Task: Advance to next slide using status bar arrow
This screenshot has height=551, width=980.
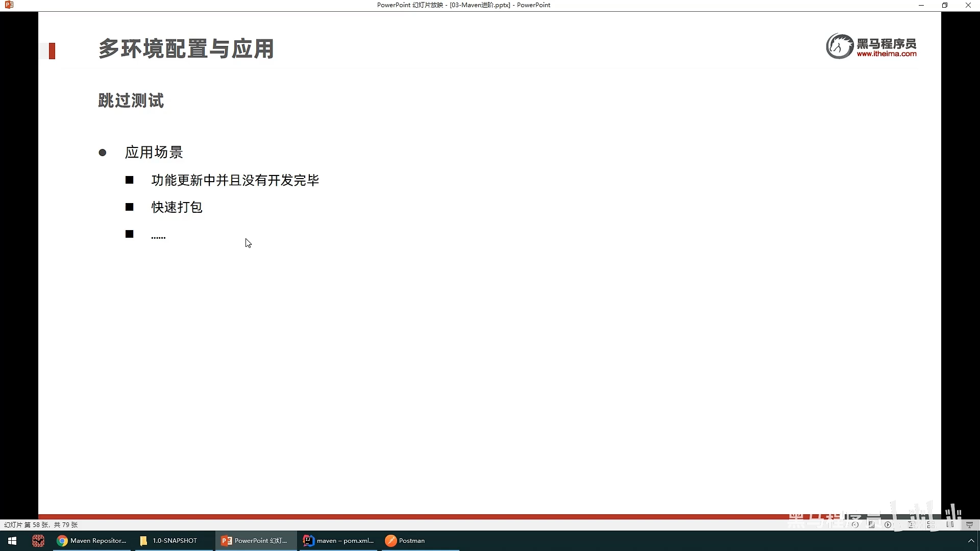Action: click(x=888, y=524)
